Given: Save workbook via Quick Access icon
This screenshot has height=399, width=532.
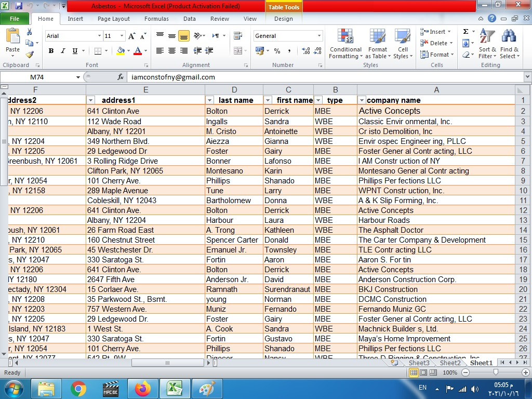Looking at the screenshot, I should (x=18, y=6).
